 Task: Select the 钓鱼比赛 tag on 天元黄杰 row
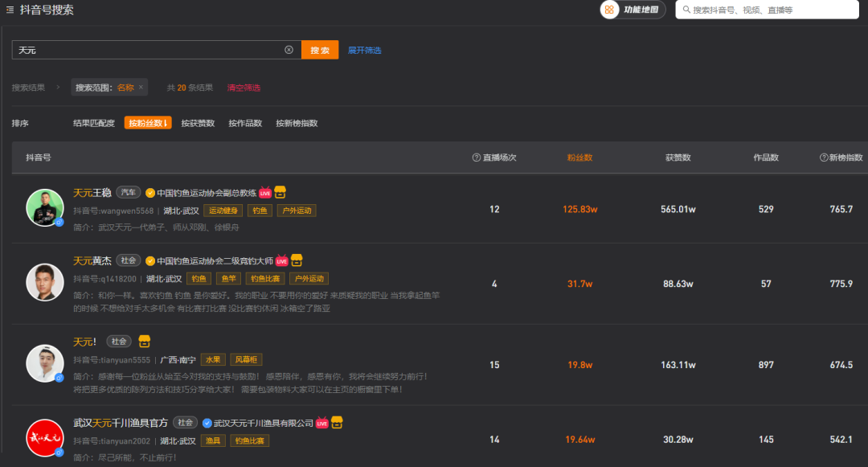coord(265,279)
